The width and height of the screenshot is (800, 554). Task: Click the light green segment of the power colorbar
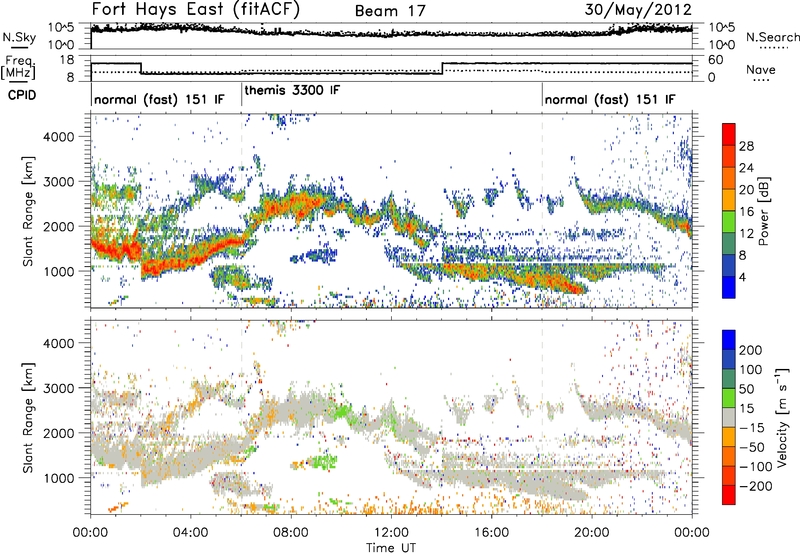[x=729, y=221]
